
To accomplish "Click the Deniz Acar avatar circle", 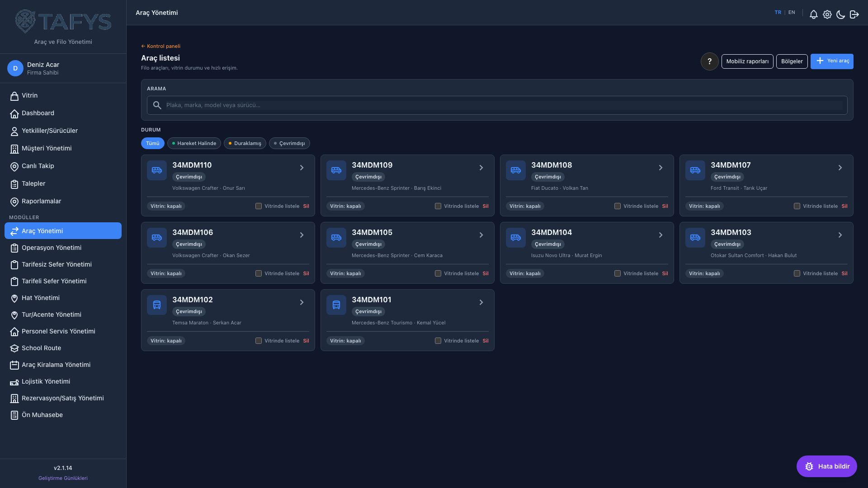I will pyautogui.click(x=15, y=68).
